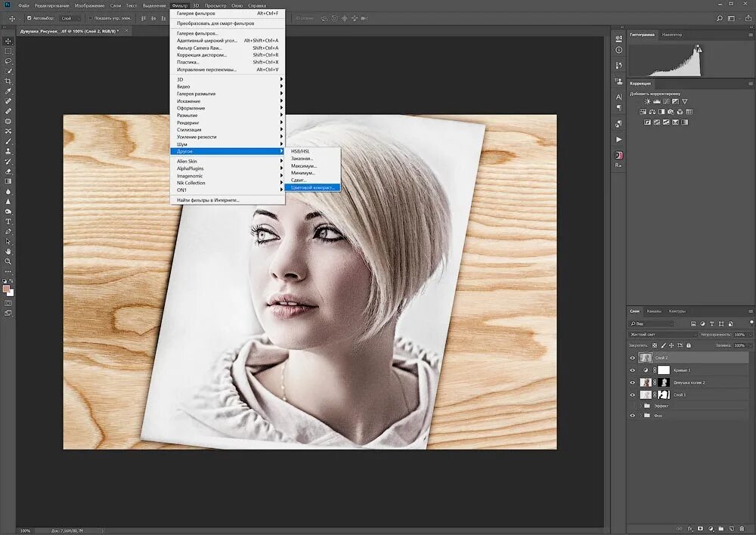The image size is (756, 535).
Task: Click Найти фильтры в Интернете menu entry
Action: [208, 200]
